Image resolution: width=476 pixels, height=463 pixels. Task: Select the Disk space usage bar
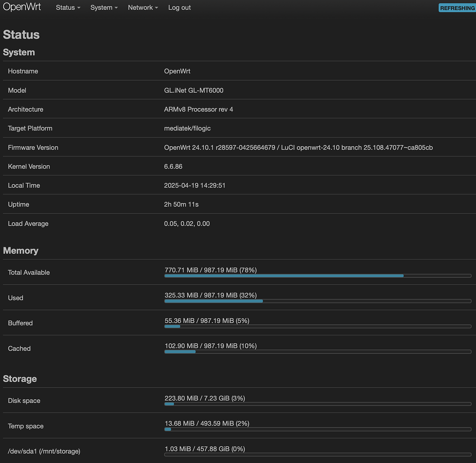318,404
